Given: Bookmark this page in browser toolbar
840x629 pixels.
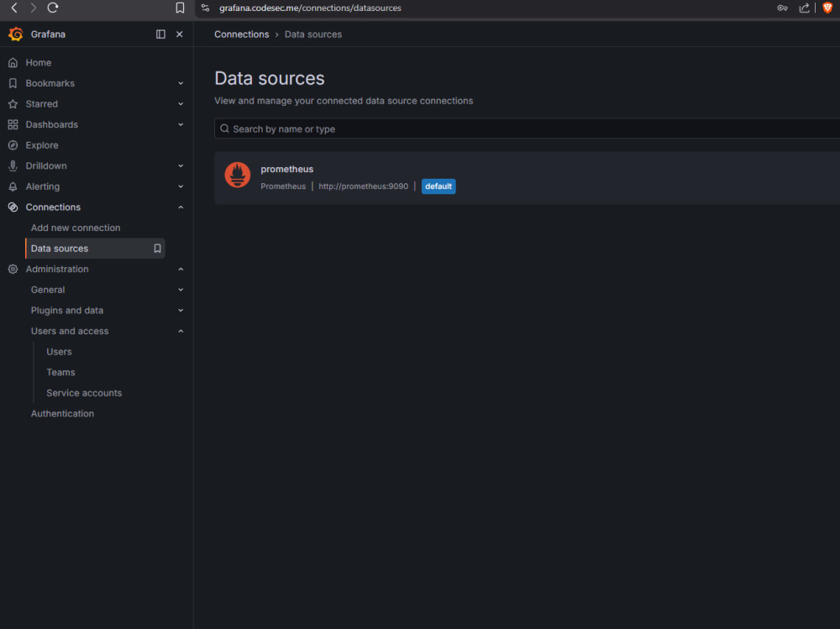Looking at the screenshot, I should [x=180, y=8].
